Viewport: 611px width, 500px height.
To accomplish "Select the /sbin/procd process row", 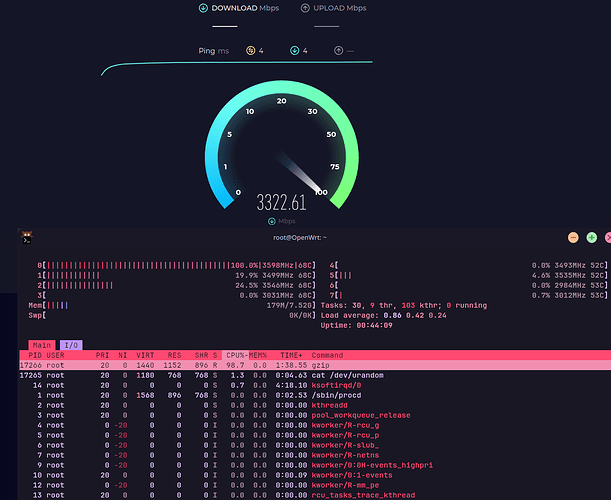I will coord(315,395).
